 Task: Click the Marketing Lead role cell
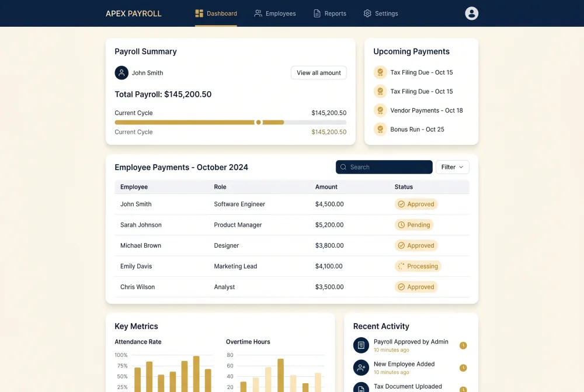(x=235, y=266)
